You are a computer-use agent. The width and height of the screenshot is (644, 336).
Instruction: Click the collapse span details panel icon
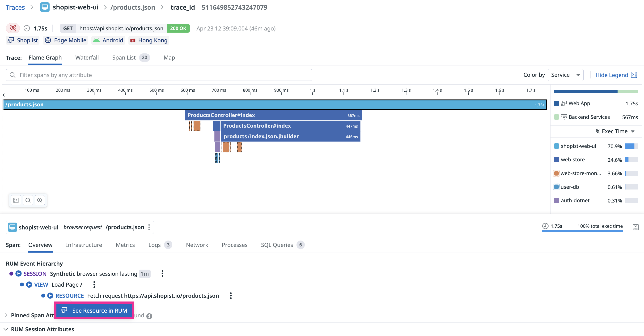635,227
